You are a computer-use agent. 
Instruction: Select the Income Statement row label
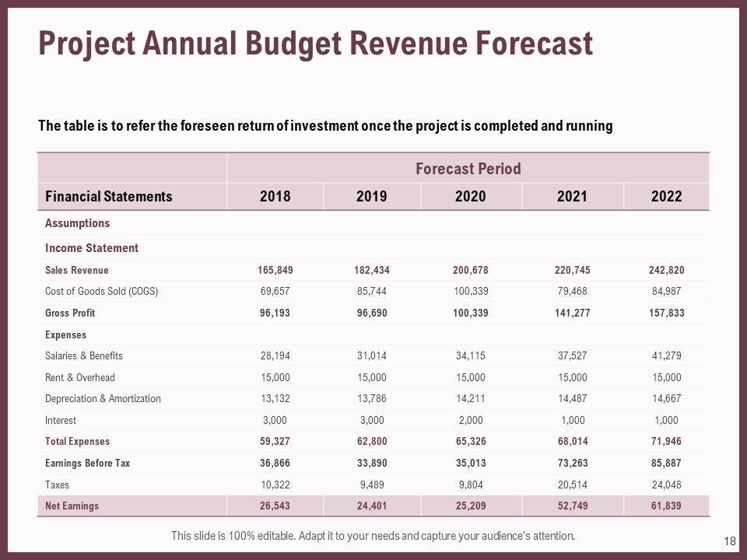tap(92, 248)
